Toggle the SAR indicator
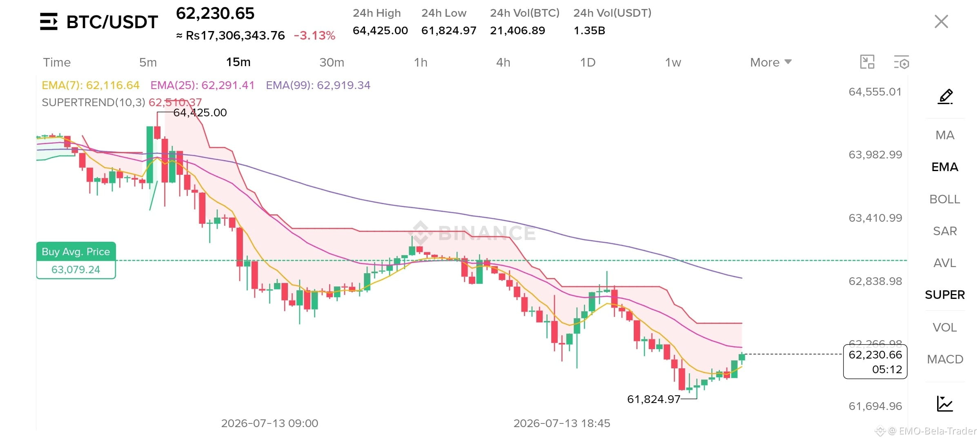 pos(945,231)
